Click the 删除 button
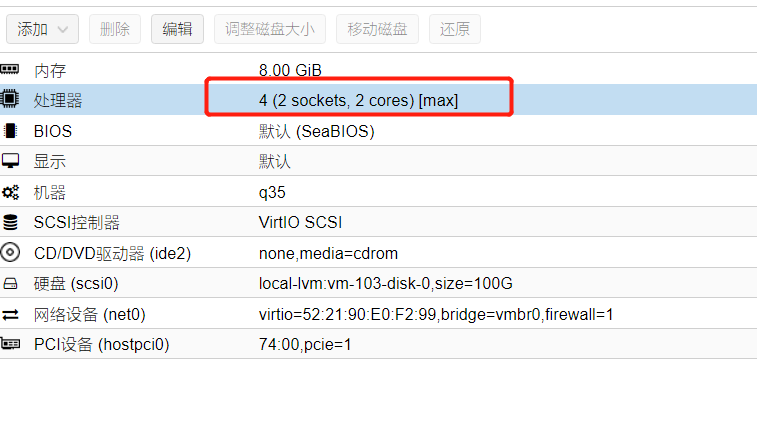757x440 pixels. 115,29
